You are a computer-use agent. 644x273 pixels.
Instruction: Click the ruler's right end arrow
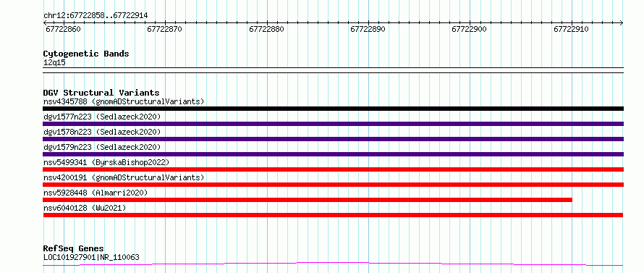coord(622,22)
